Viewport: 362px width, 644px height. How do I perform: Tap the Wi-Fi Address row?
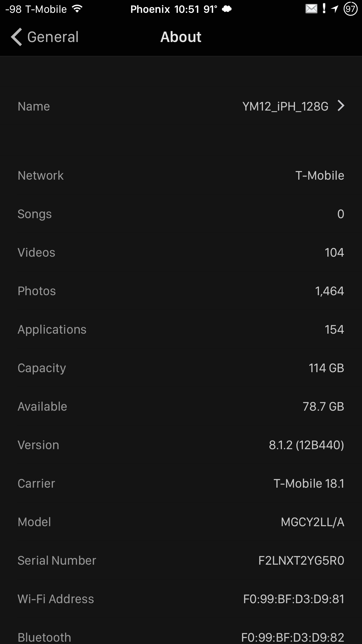(x=181, y=599)
